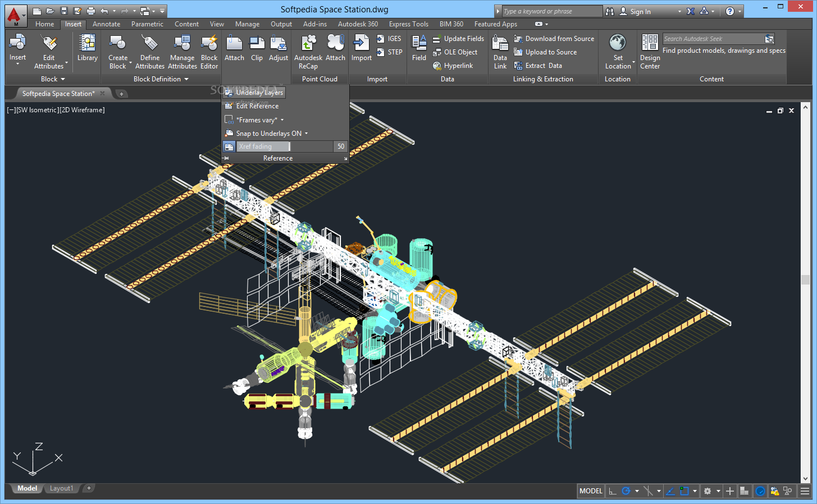Click the Upload to Source button
This screenshot has width=817, height=504.
[546, 52]
